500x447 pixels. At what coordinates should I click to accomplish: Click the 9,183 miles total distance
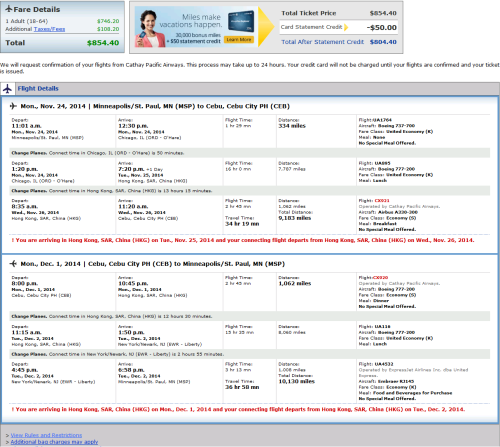tap(295, 218)
